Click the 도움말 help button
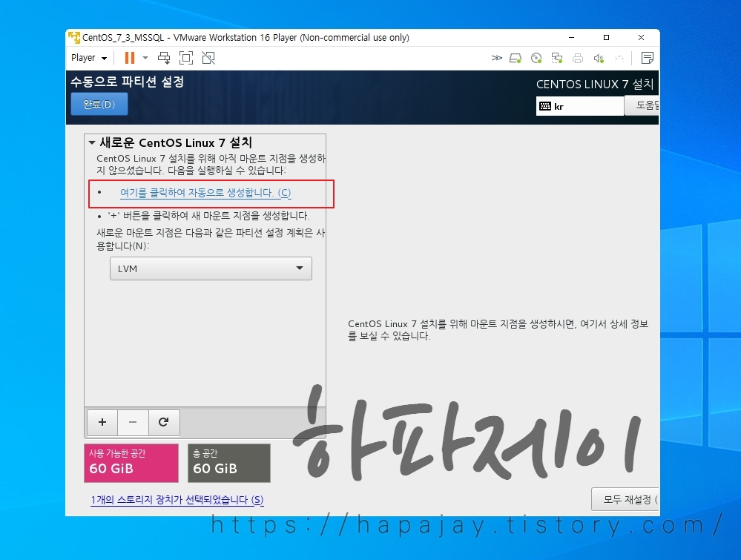 642,105
